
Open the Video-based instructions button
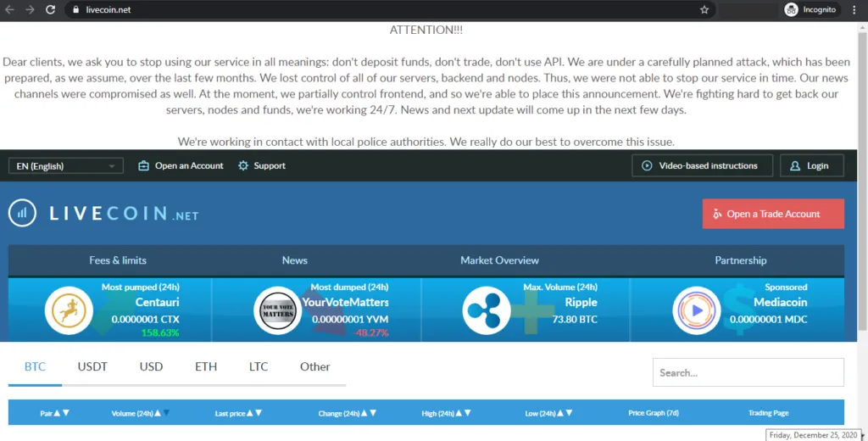point(702,165)
